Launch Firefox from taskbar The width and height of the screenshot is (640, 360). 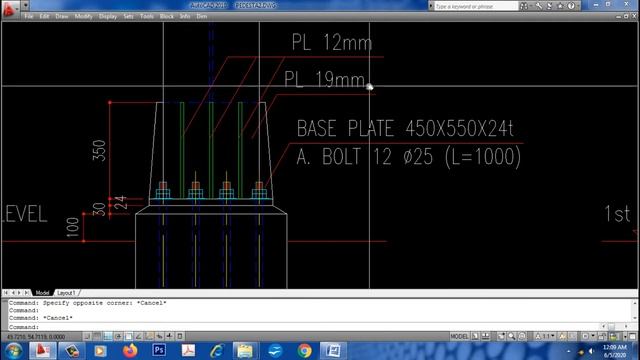130,351
